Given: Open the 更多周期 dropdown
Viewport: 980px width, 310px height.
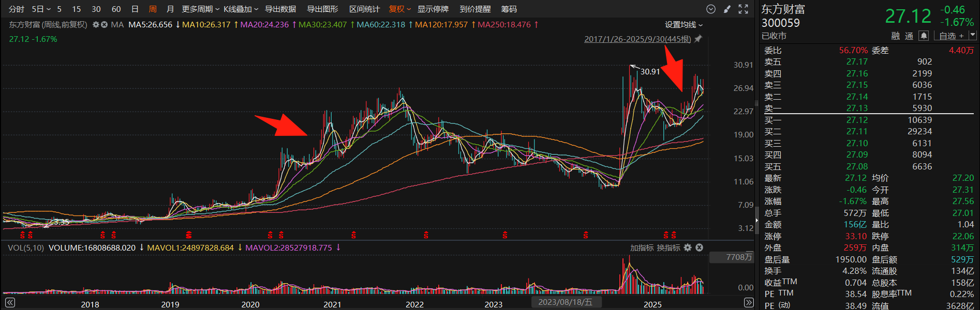Looking at the screenshot, I should point(201,9).
